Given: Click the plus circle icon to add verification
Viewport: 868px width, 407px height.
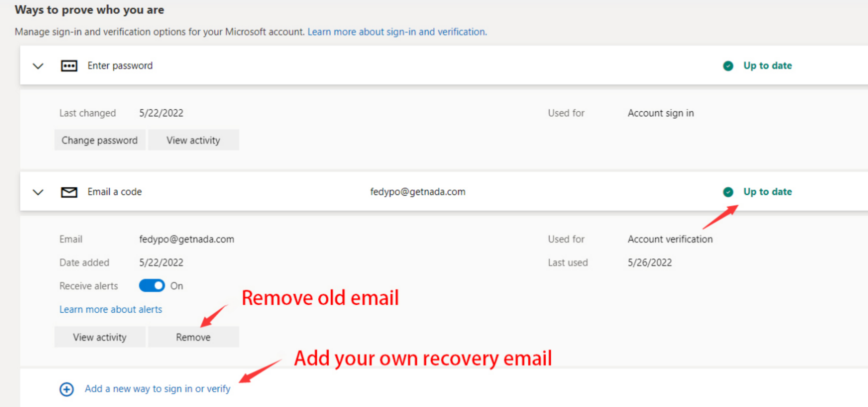Looking at the screenshot, I should click(x=66, y=389).
